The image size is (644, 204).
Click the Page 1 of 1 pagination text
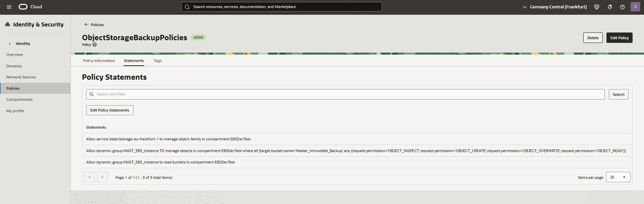[x=144, y=178]
